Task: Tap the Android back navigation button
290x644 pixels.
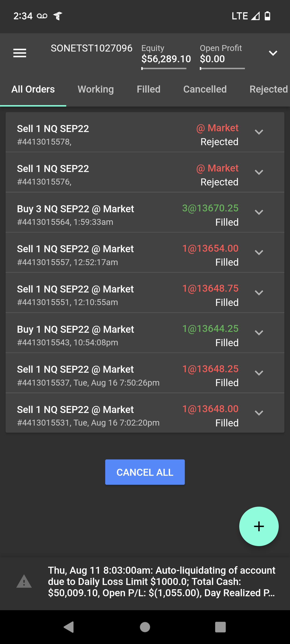Action: coord(69,627)
